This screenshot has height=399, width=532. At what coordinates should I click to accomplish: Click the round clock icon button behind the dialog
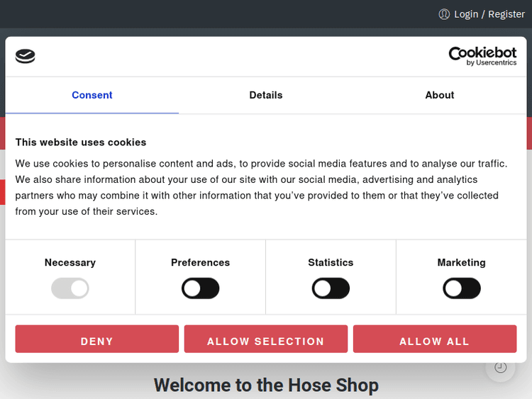tap(501, 368)
